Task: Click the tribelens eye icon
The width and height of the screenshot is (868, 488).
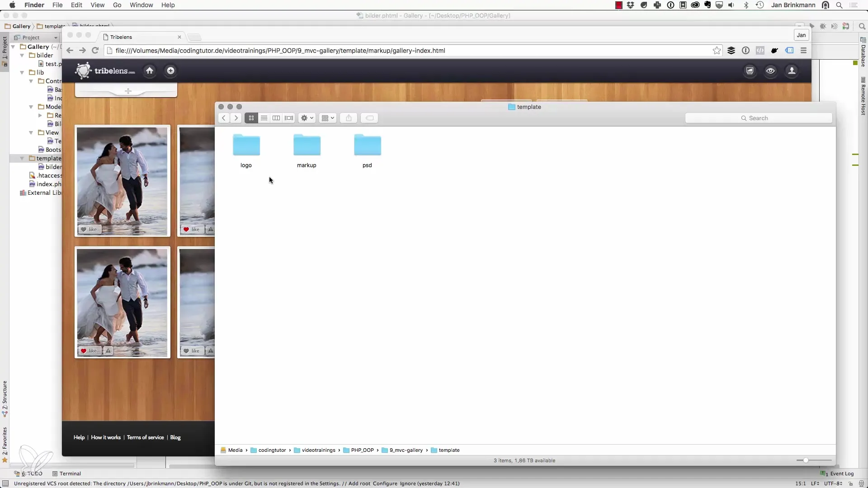Action: click(x=770, y=70)
